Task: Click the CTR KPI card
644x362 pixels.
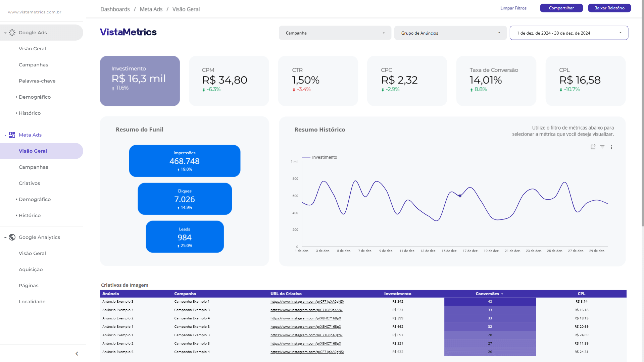Action: pyautogui.click(x=318, y=81)
